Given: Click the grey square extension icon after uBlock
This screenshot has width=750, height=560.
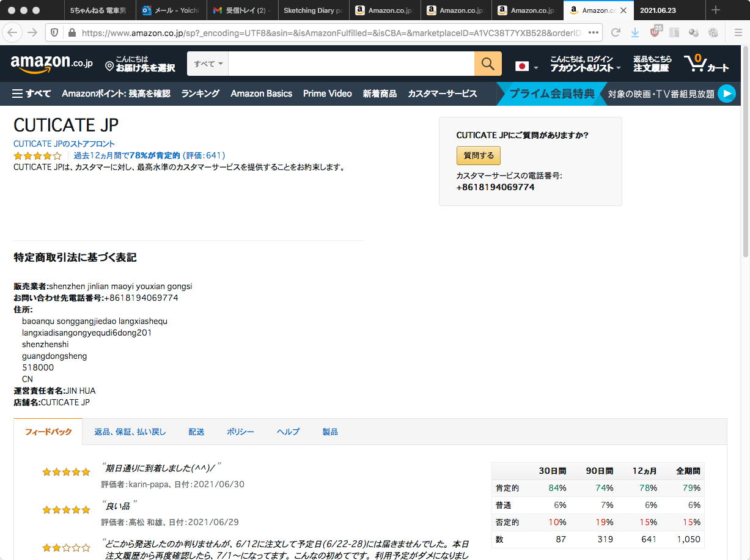Looking at the screenshot, I should click(674, 32).
